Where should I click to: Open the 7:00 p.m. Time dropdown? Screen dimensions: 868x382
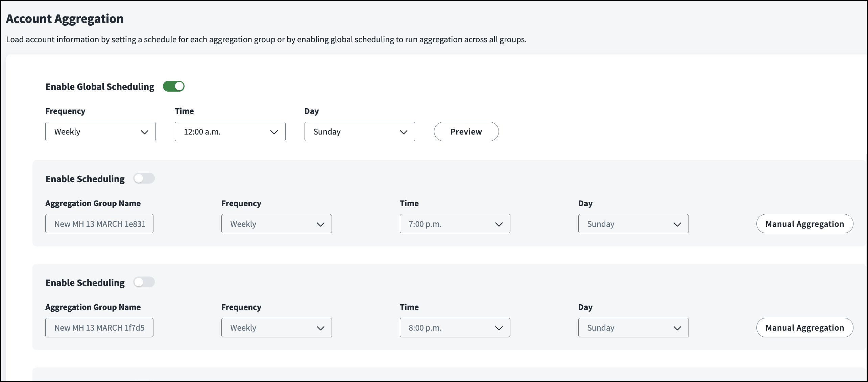click(455, 224)
